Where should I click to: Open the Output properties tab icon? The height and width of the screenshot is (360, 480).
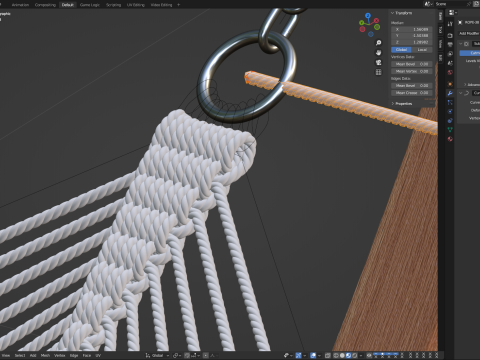click(450, 44)
